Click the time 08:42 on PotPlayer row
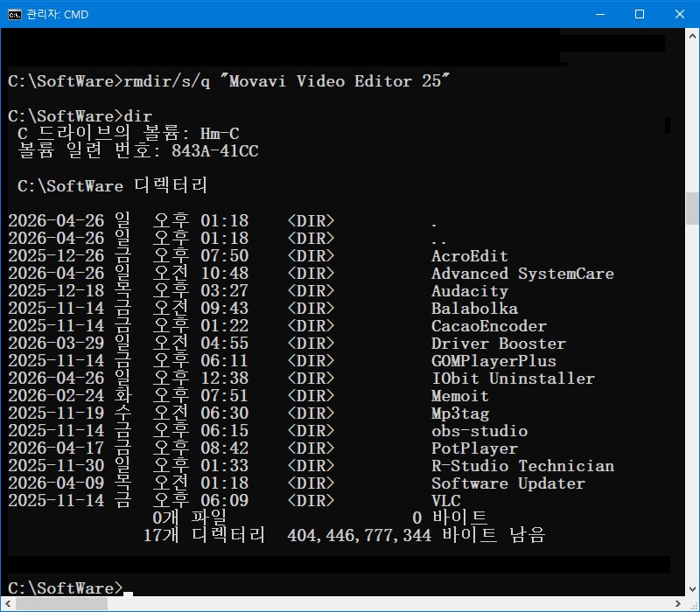The height and width of the screenshot is (612, 700). [225, 449]
